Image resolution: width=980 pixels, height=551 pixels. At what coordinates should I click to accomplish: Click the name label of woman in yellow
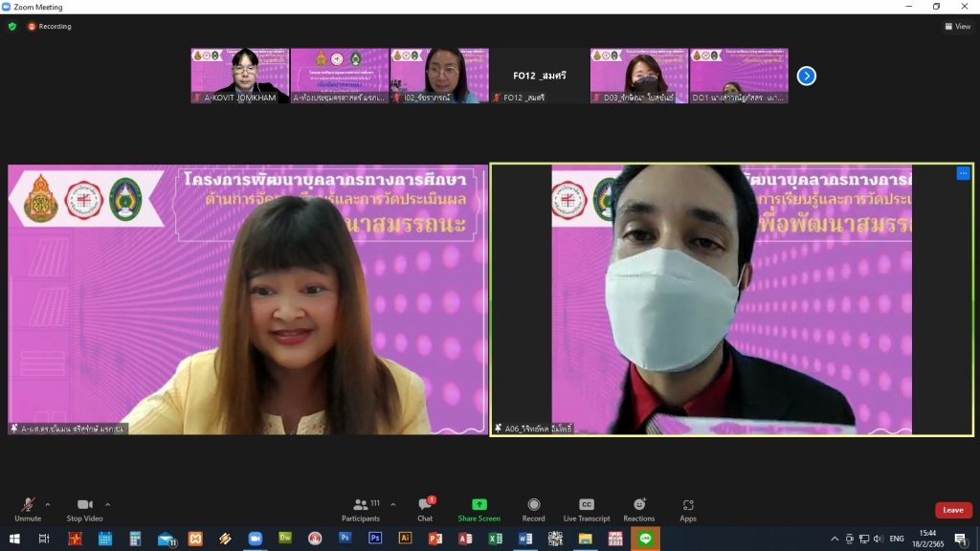68,429
